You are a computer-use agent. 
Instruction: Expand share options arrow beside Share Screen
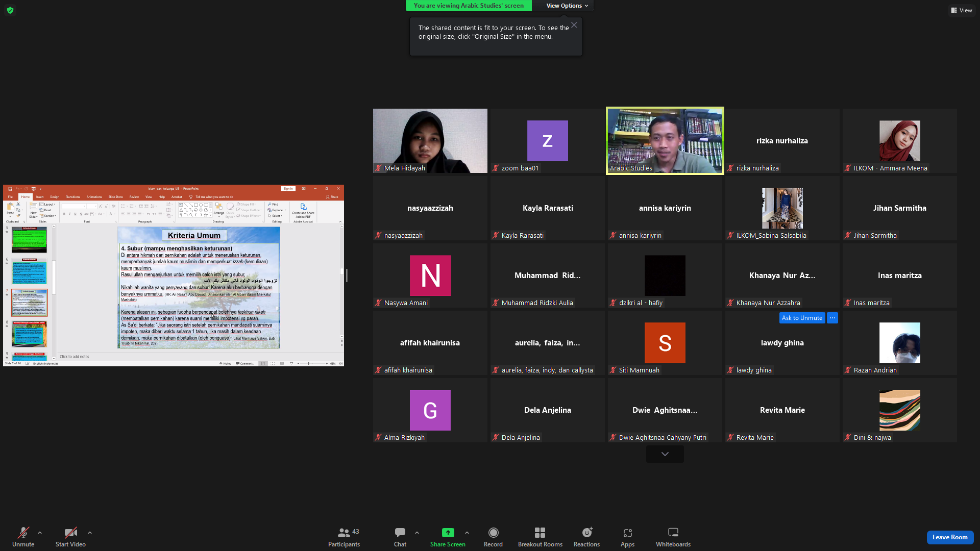point(467,533)
